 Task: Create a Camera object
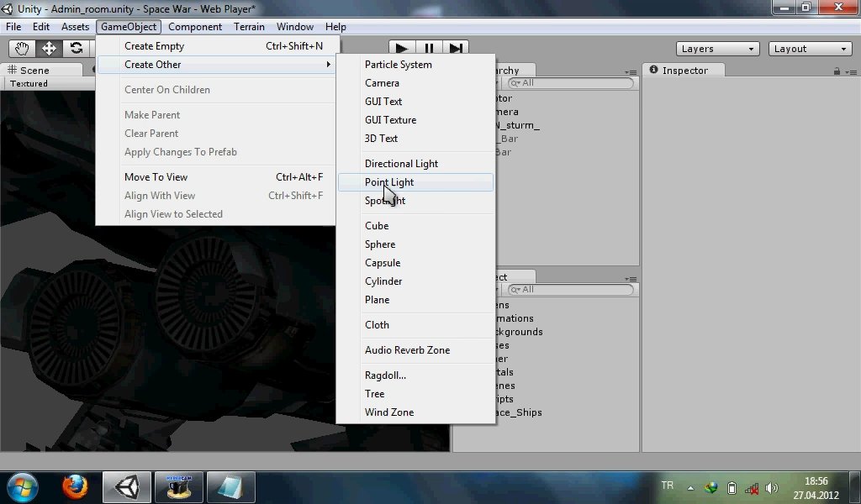(x=415, y=83)
